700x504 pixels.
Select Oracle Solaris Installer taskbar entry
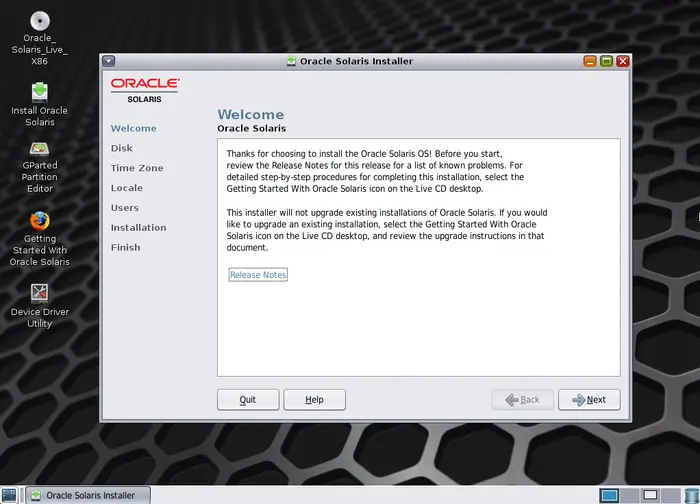tap(88, 495)
